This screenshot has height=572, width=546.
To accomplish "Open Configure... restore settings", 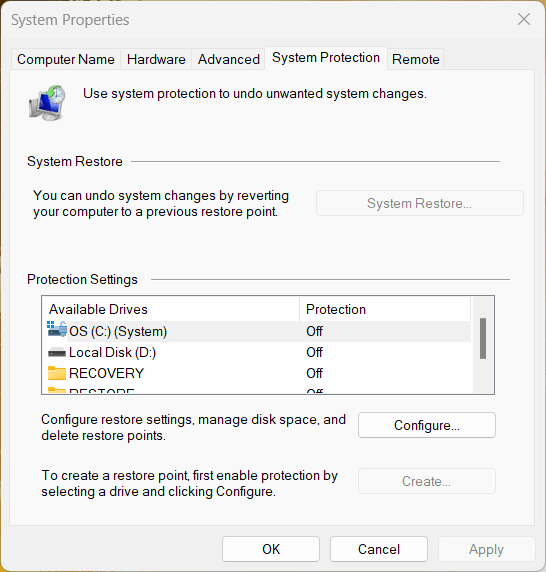I will click(427, 425).
